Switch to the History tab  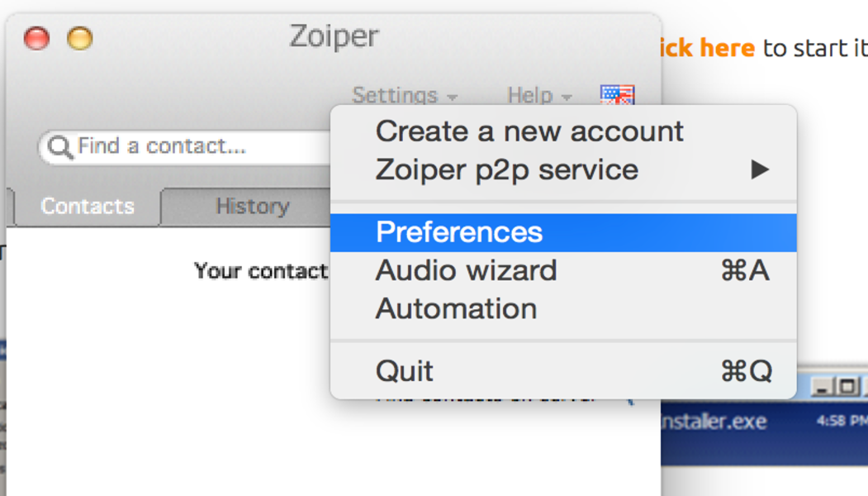(252, 206)
